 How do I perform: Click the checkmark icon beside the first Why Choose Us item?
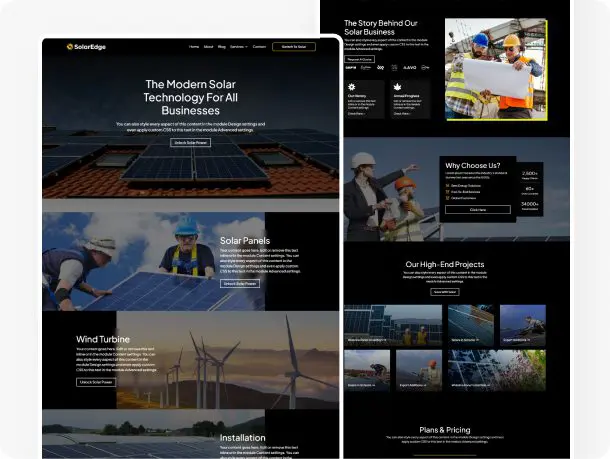pyautogui.click(x=448, y=186)
